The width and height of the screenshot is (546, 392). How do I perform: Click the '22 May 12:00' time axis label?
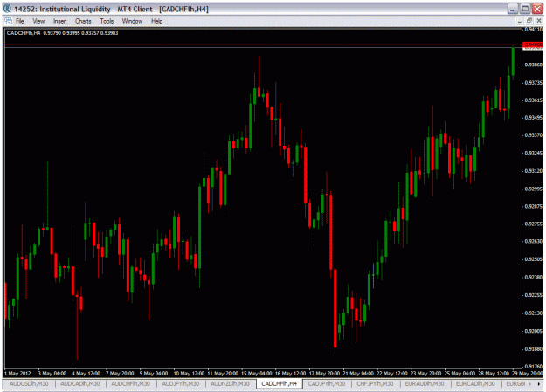click(392, 373)
